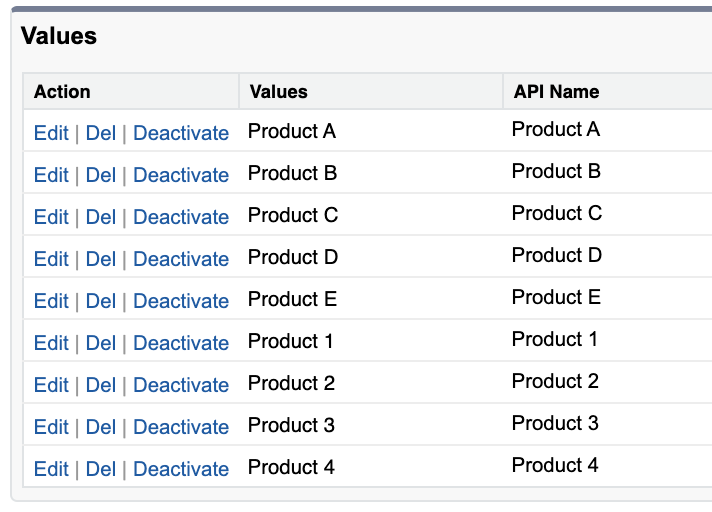The width and height of the screenshot is (712, 512).
Task: Deactivate the Product A value
Action: click(181, 133)
